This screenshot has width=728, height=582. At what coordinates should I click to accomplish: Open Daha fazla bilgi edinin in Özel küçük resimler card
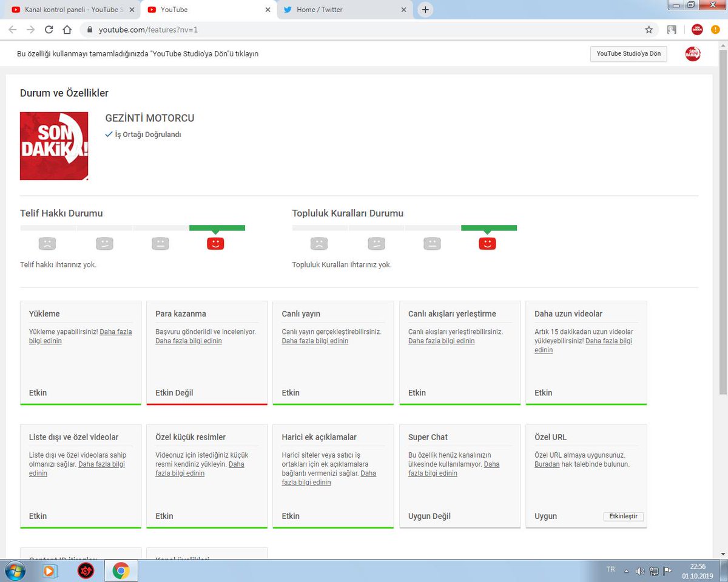coord(200,469)
